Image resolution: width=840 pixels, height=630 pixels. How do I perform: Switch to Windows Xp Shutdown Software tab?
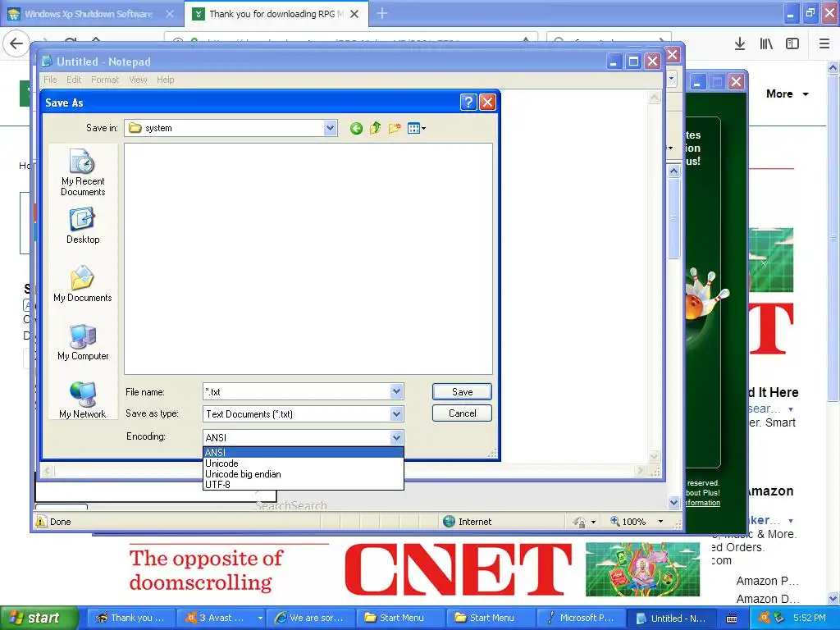pos(91,14)
